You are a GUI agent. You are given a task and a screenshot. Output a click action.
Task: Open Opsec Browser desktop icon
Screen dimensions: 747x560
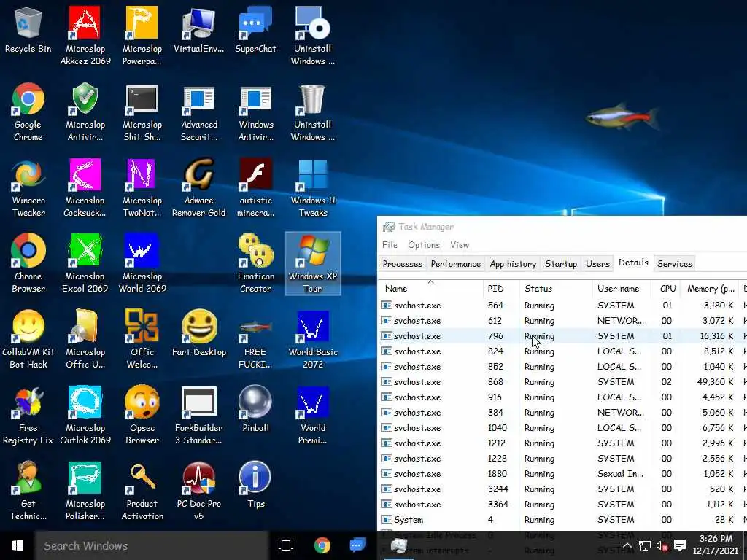tap(142, 415)
